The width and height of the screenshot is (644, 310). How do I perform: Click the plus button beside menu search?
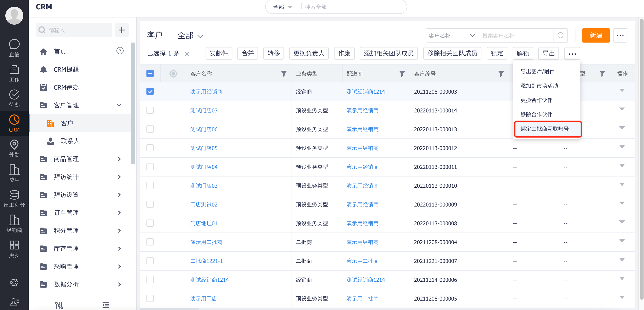[x=122, y=30]
